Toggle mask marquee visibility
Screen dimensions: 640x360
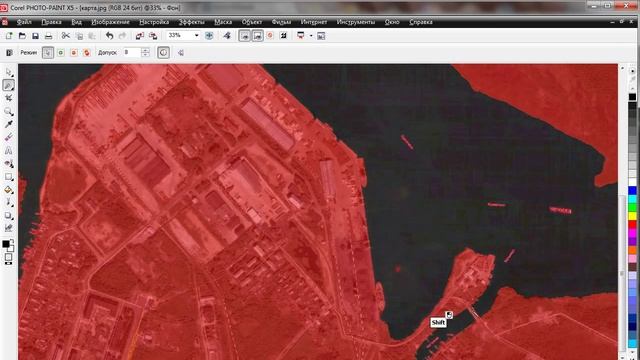point(244,36)
